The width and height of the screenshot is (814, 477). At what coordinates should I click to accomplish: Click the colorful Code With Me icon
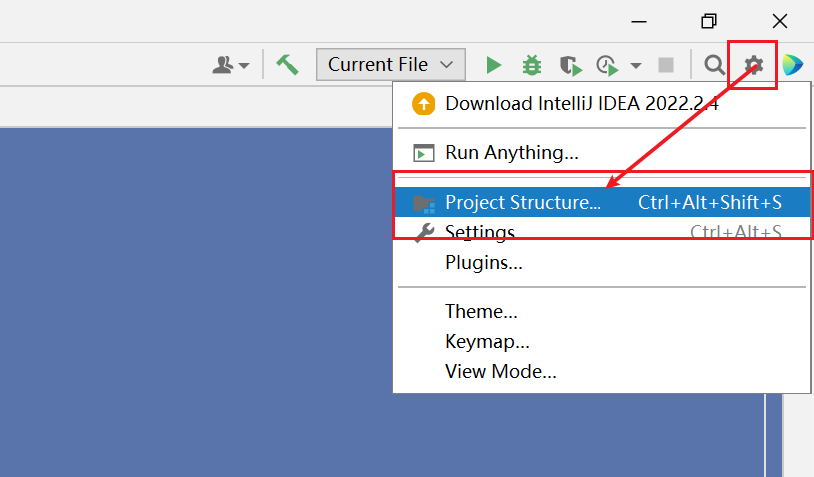(793, 65)
